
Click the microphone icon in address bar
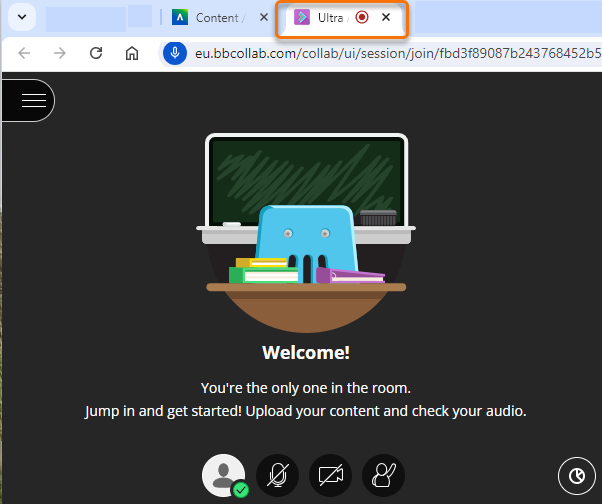[176, 53]
